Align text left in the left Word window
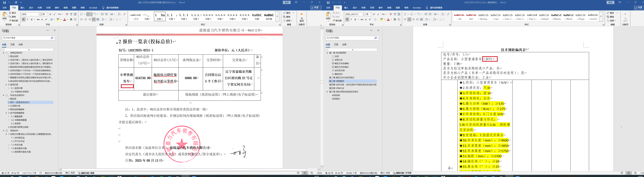The image size is (644, 177). pyautogui.click(x=81, y=20)
